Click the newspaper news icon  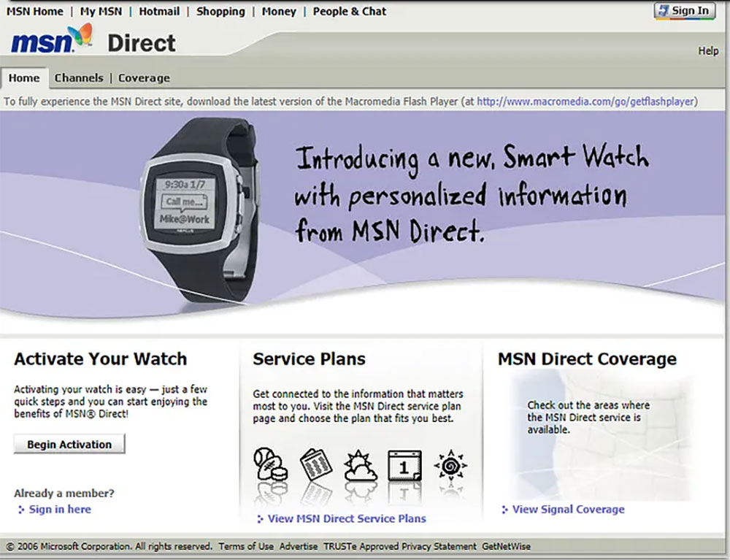point(315,464)
